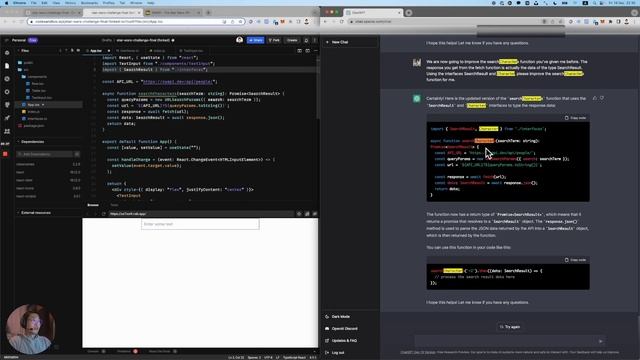Go back in the ChatGPT browser window
This screenshot has height=360, width=640.
pos(325,21)
